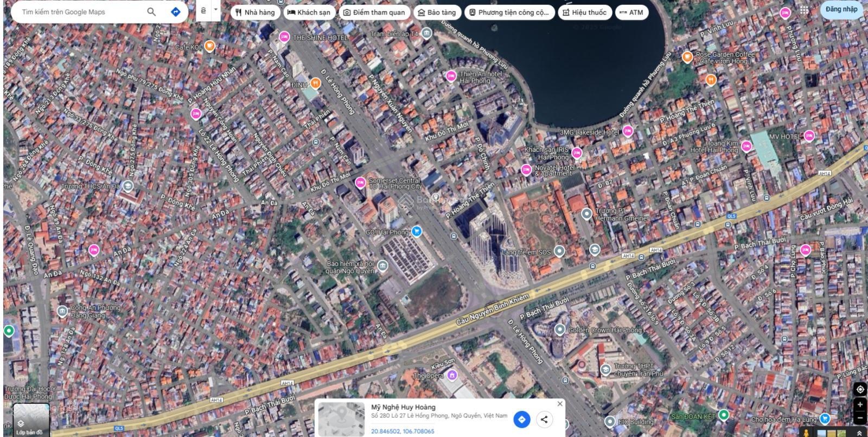The height and width of the screenshot is (437, 868).
Task: Zoom in with the plus button
Action: tap(860, 404)
